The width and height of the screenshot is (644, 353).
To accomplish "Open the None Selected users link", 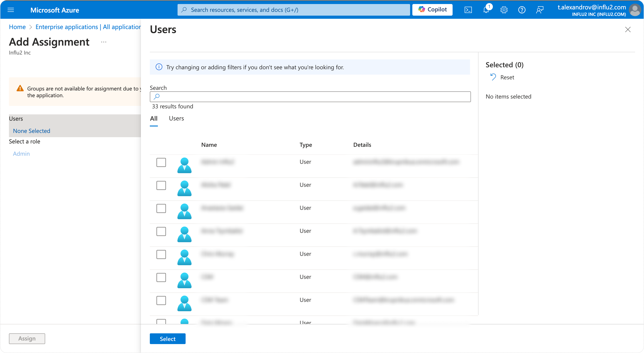I will [32, 131].
